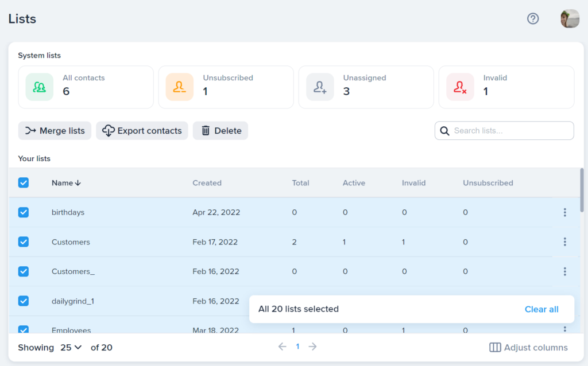Viewport: 588px width, 366px height.
Task: Open the user profile avatar
Action: [x=570, y=19]
